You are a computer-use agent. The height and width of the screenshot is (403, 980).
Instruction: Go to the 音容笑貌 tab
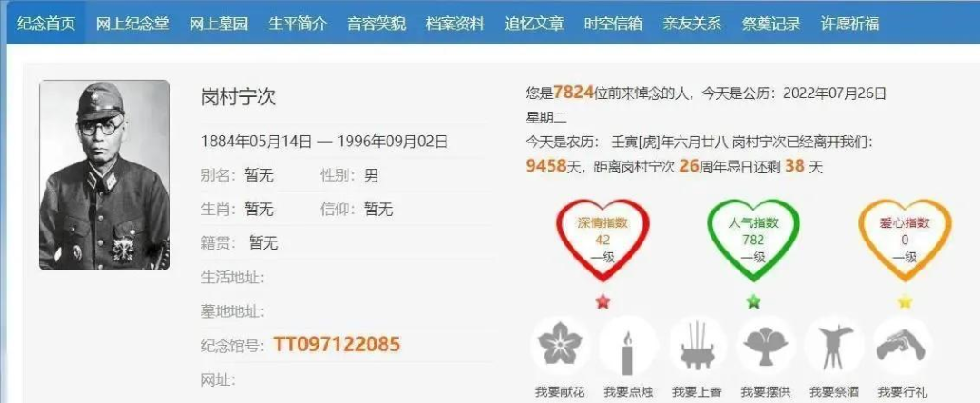click(377, 24)
